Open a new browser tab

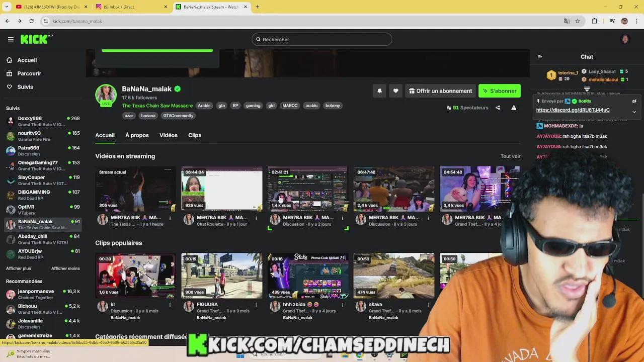pyautogui.click(x=258, y=7)
